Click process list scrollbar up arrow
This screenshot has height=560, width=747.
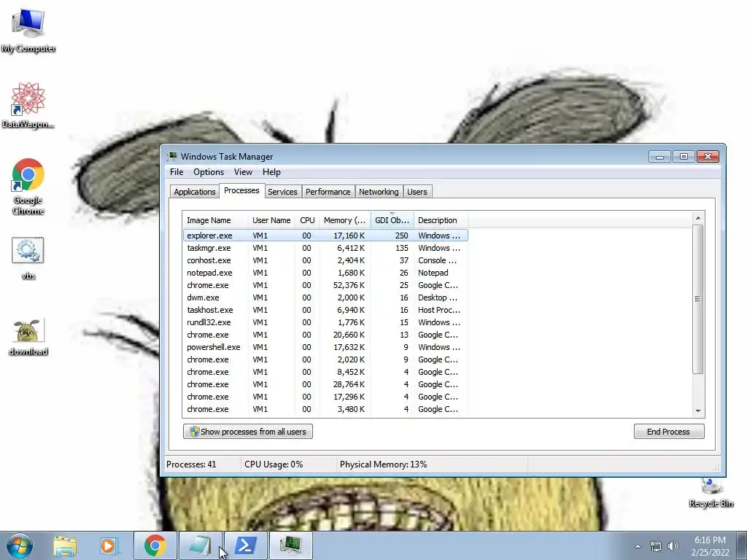pos(698,218)
